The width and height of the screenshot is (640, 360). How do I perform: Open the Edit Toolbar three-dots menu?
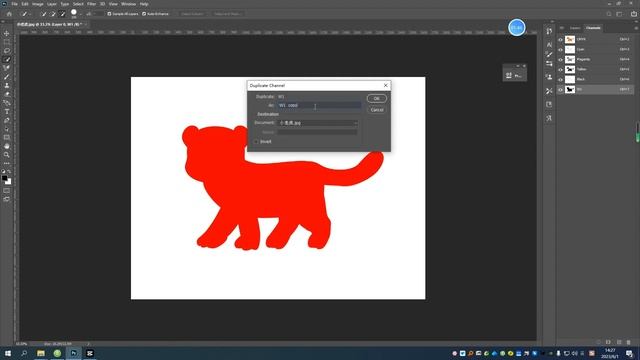tap(7, 163)
